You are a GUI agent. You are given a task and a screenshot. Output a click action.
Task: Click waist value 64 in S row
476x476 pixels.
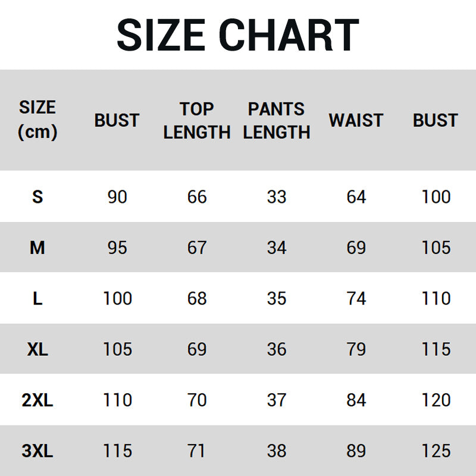[x=356, y=196]
